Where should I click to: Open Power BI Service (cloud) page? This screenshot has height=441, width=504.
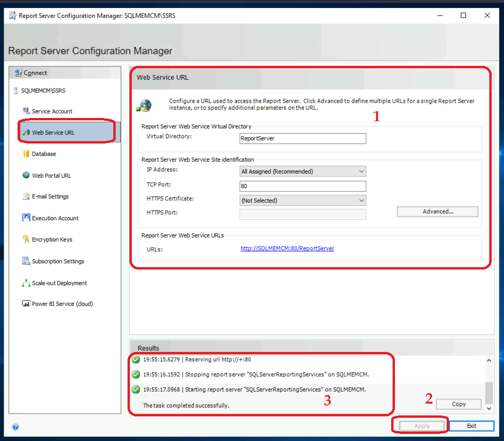(x=63, y=304)
